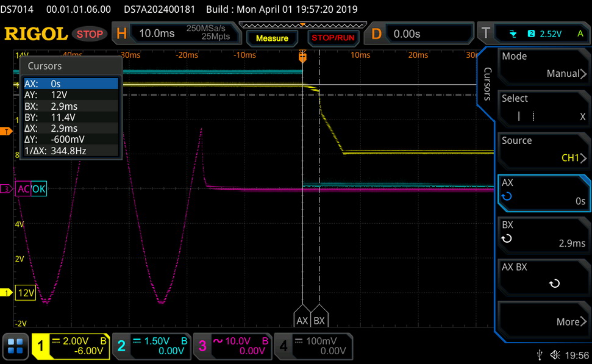Open trigger T settings showing 2.52V
The image size is (592, 364).
[x=533, y=34]
